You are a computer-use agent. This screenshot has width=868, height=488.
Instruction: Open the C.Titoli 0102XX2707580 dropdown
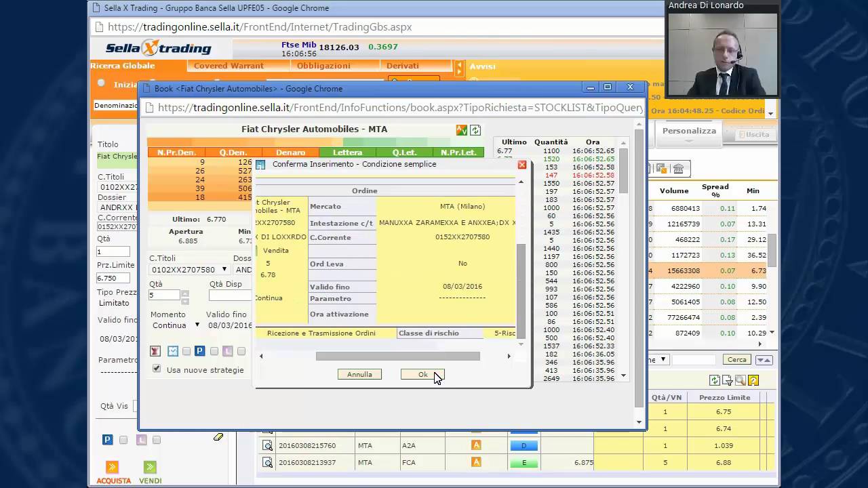pyautogui.click(x=189, y=270)
